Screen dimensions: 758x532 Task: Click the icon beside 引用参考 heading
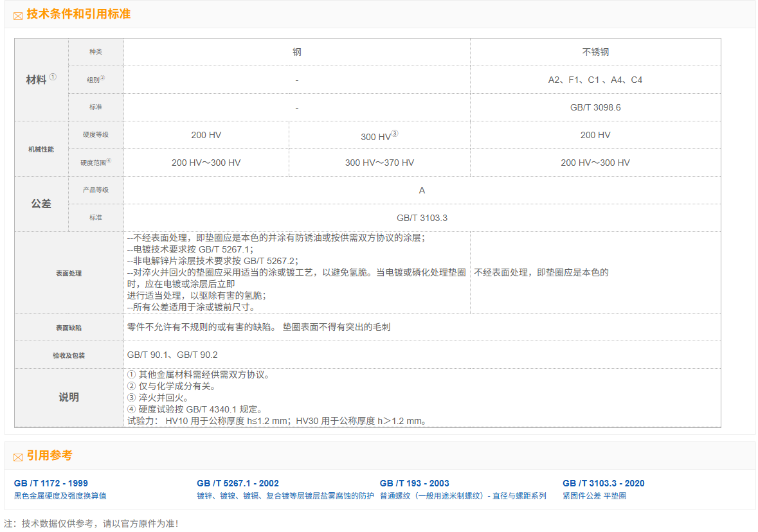click(18, 457)
